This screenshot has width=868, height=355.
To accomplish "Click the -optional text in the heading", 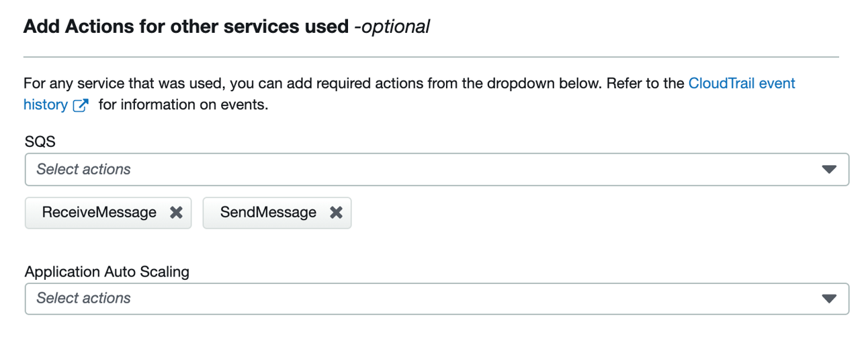I will [x=392, y=27].
